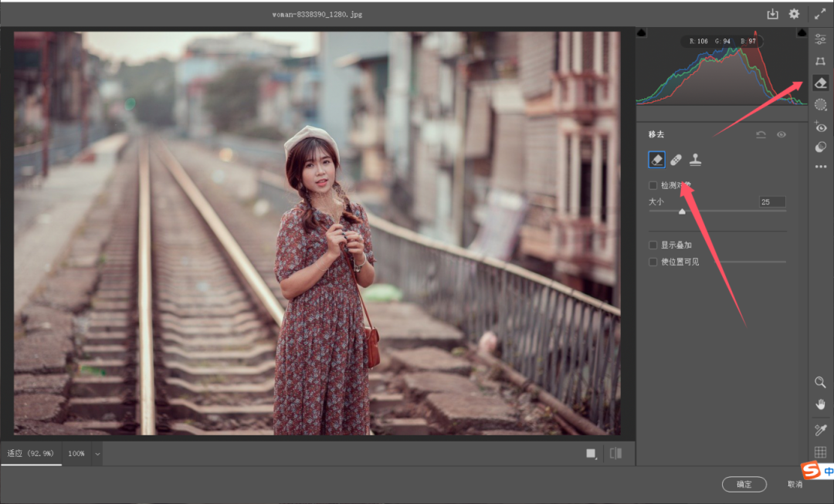
Task: Click the 取消 cancel button
Action: [796, 485]
